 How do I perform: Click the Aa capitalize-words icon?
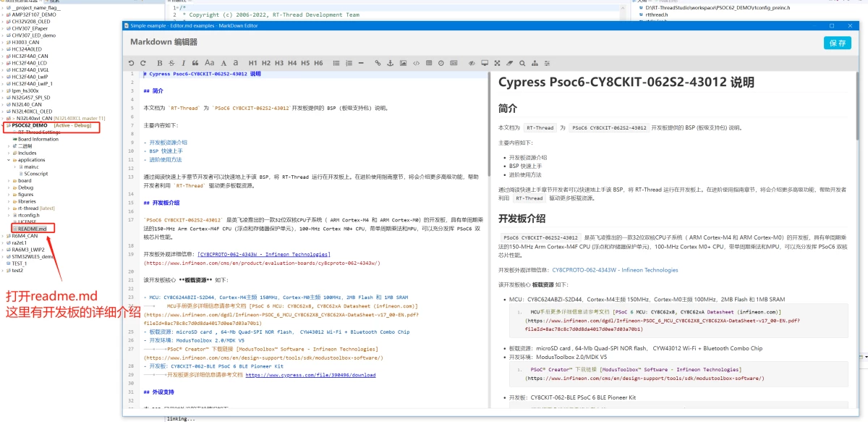point(210,63)
